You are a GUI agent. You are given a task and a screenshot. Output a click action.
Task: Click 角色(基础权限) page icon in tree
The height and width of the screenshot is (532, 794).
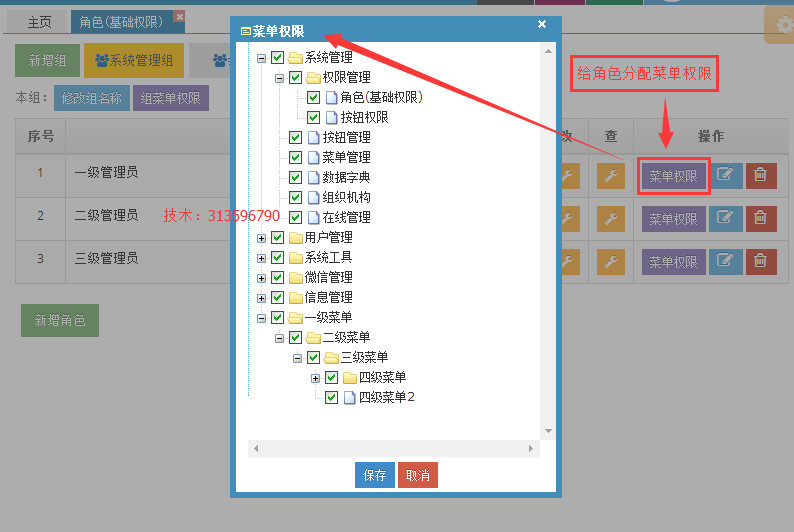331,97
